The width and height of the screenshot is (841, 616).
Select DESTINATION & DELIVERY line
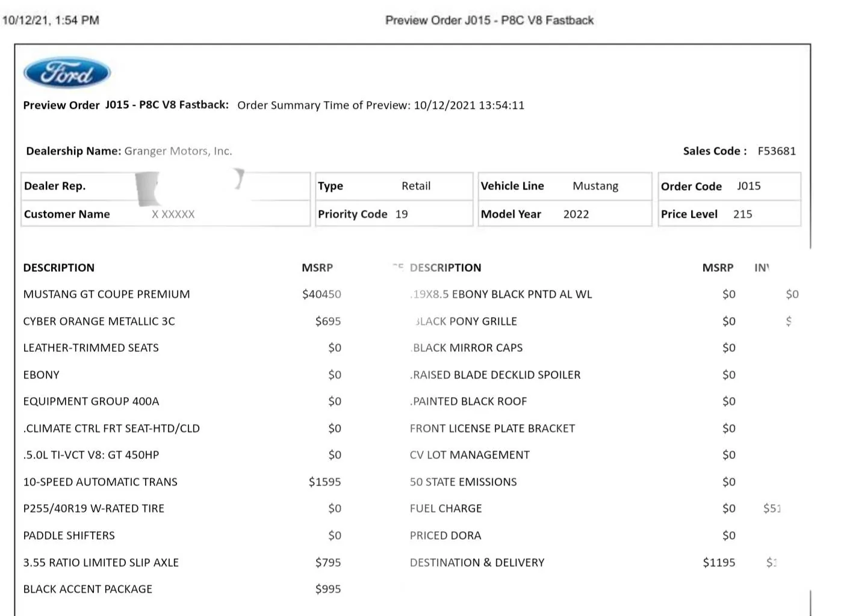click(x=477, y=562)
